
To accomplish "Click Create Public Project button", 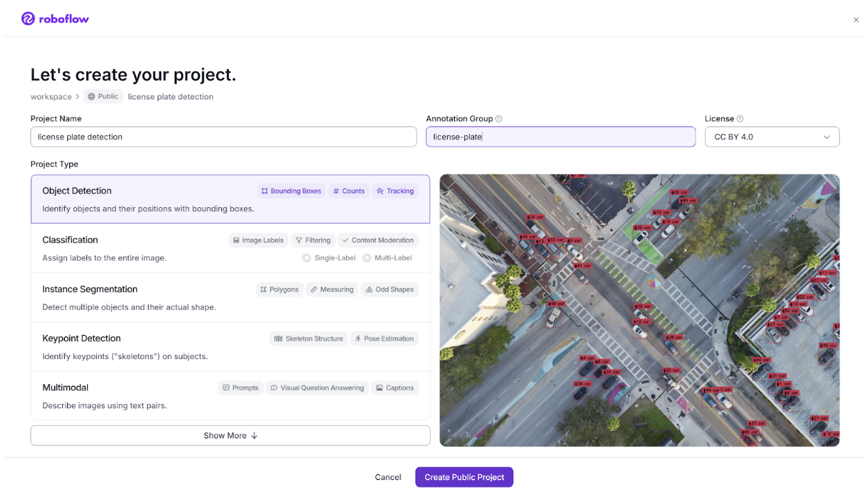I will click(x=464, y=477).
